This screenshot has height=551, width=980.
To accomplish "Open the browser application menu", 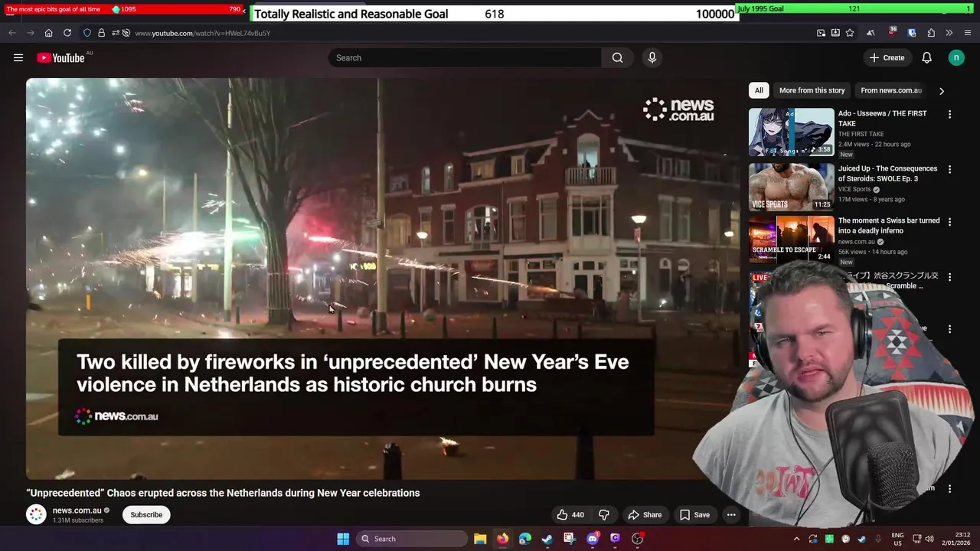I will [968, 33].
